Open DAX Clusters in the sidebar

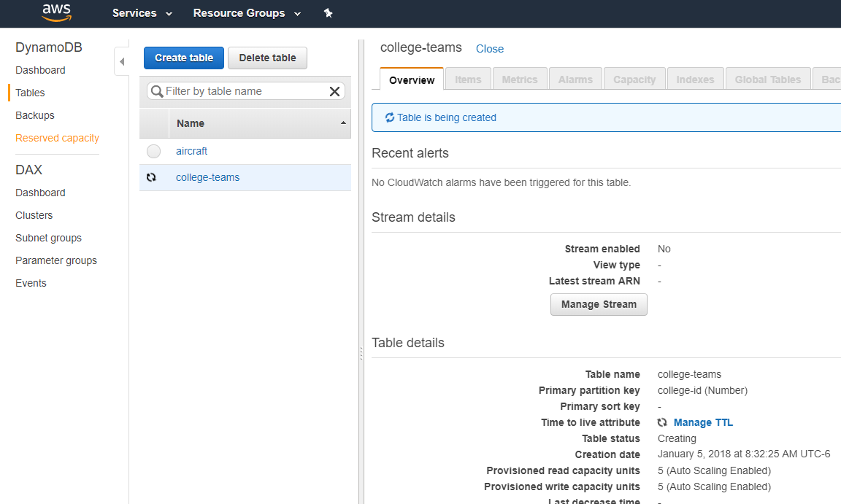tap(34, 215)
